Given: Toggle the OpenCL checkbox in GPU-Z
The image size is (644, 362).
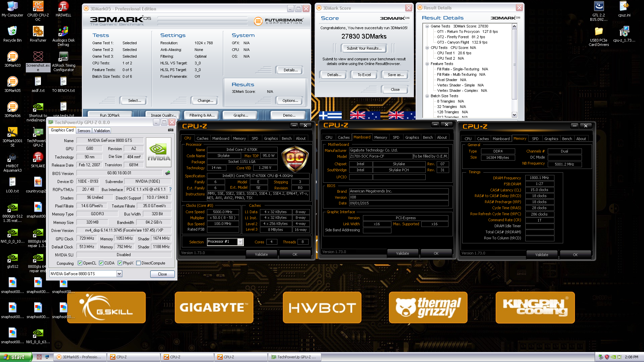Looking at the screenshot, I should pos(80,263).
